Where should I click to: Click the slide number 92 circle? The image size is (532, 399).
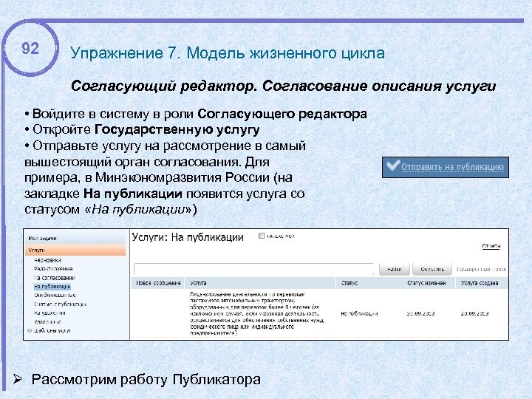[30, 48]
